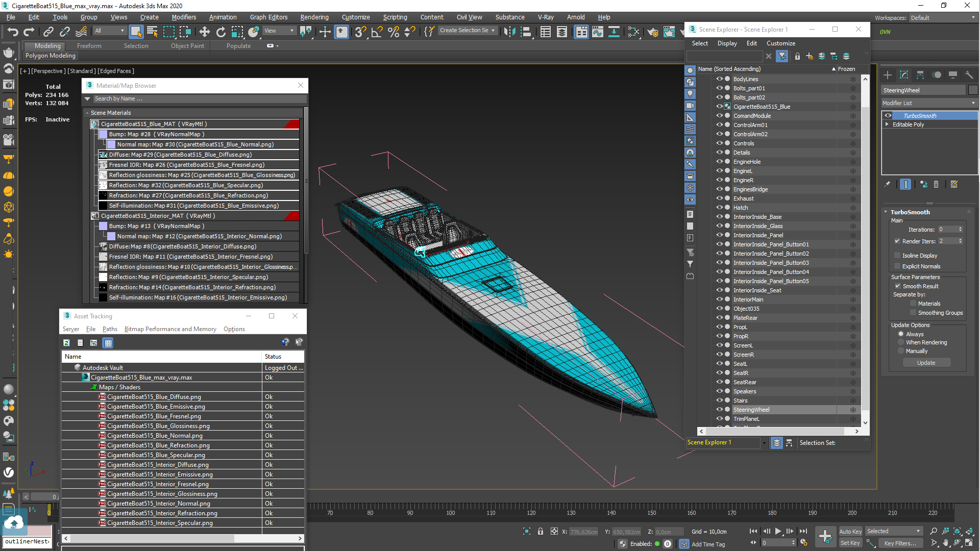
Task: Click Asset Tracking refresh icon
Action: (x=66, y=343)
